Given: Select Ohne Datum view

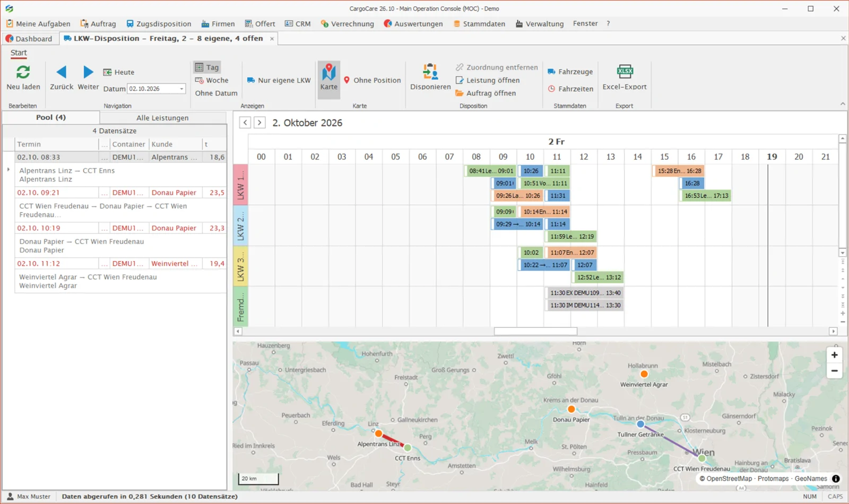Looking at the screenshot, I should pyautogui.click(x=216, y=93).
